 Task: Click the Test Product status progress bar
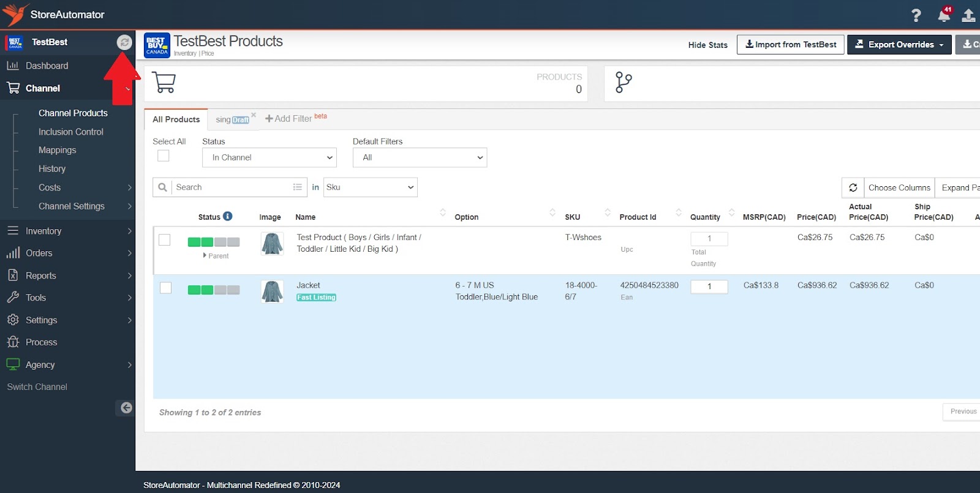point(214,242)
